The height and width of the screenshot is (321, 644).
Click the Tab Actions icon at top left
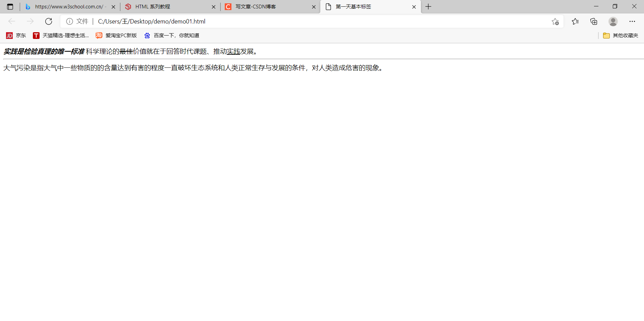pos(10,6)
